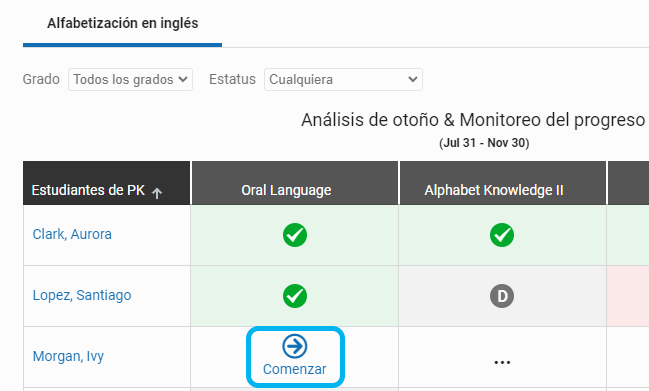Click the Análisis de otoño & Monitoreo heading
This screenshot has width=649, height=391.
coord(473,120)
